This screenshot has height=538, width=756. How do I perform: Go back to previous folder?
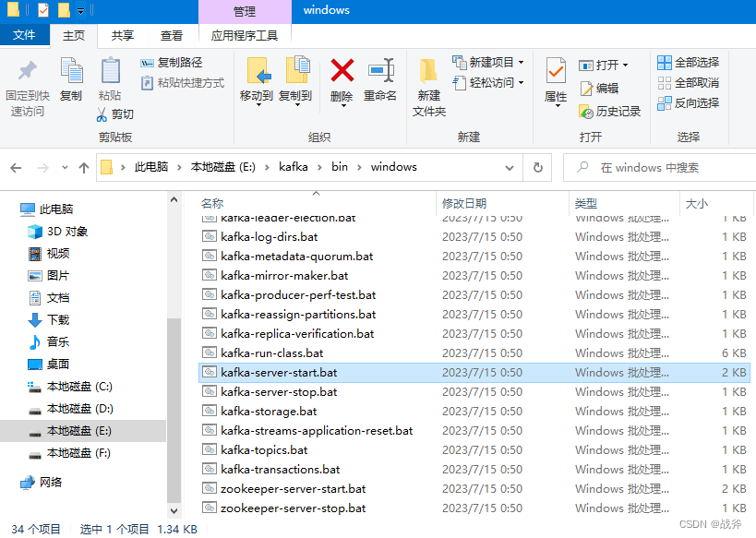[x=16, y=168]
